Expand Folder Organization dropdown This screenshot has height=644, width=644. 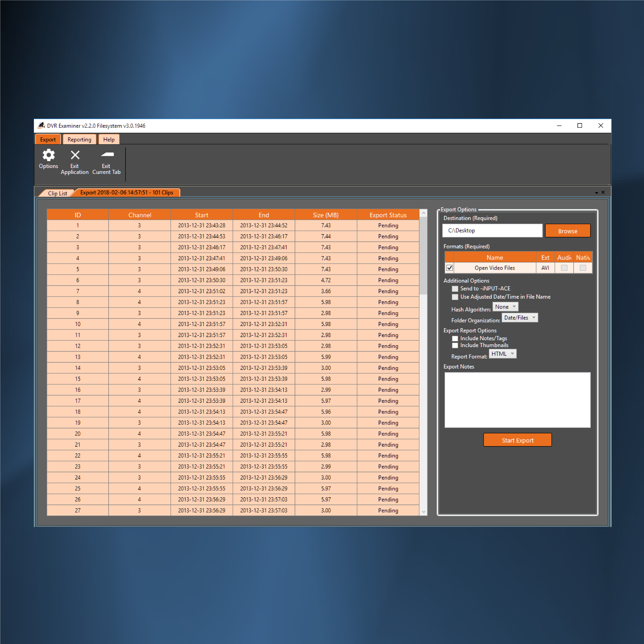coord(519,318)
